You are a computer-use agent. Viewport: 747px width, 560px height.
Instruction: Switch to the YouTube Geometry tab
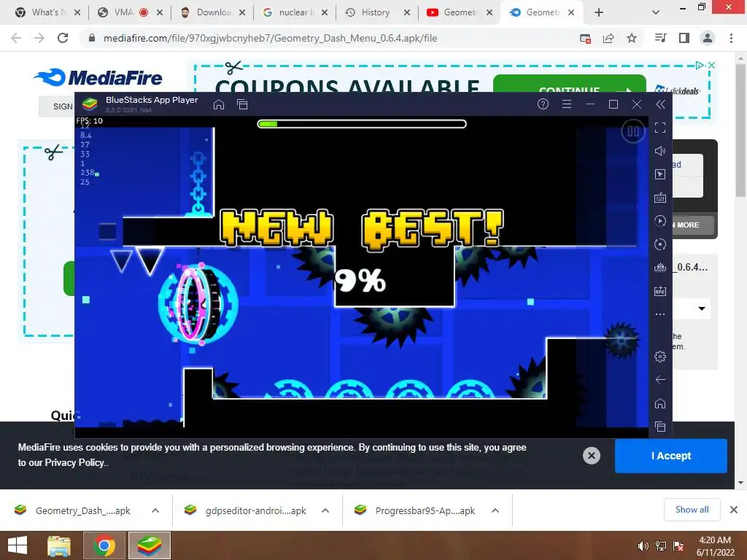[458, 12]
